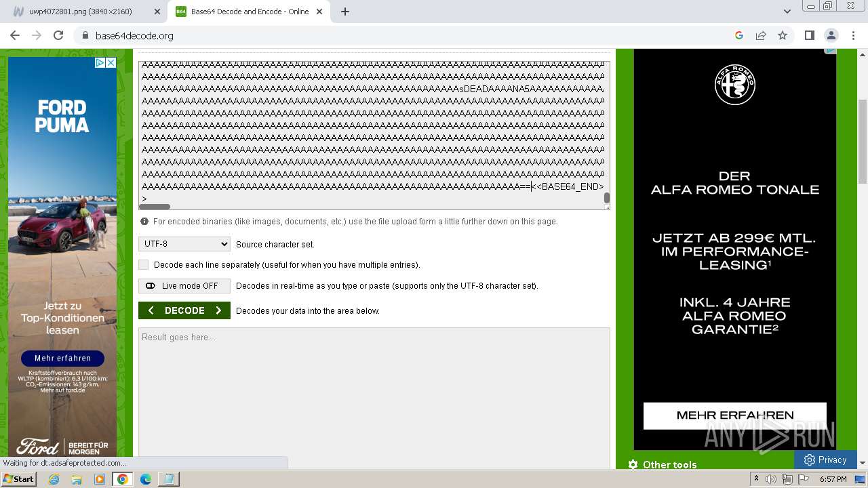Open Chrome from the taskbar
The width and height of the screenshot is (868, 488).
click(122, 479)
